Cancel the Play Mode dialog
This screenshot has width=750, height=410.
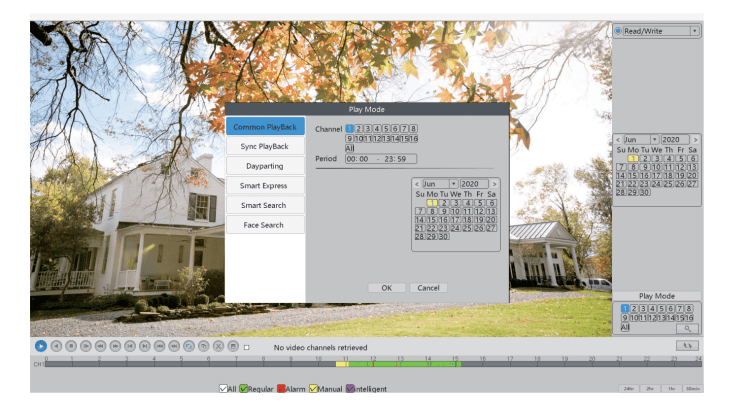pos(425,288)
